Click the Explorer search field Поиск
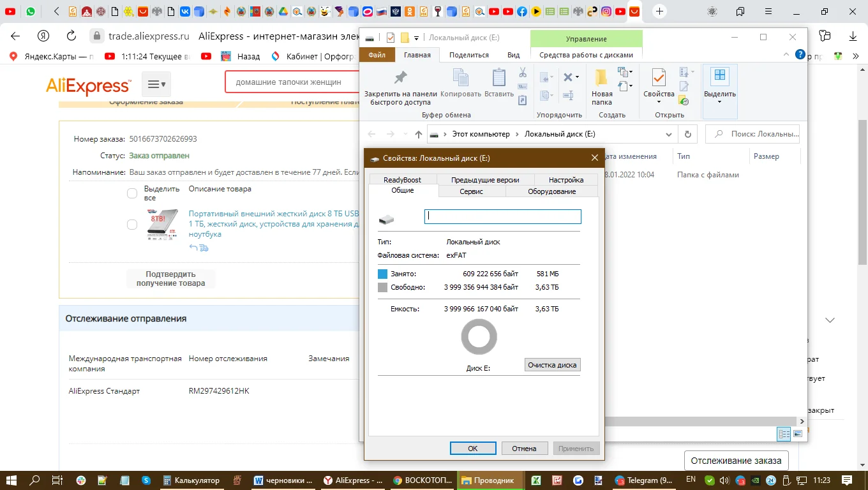The image size is (868, 490). click(x=753, y=135)
